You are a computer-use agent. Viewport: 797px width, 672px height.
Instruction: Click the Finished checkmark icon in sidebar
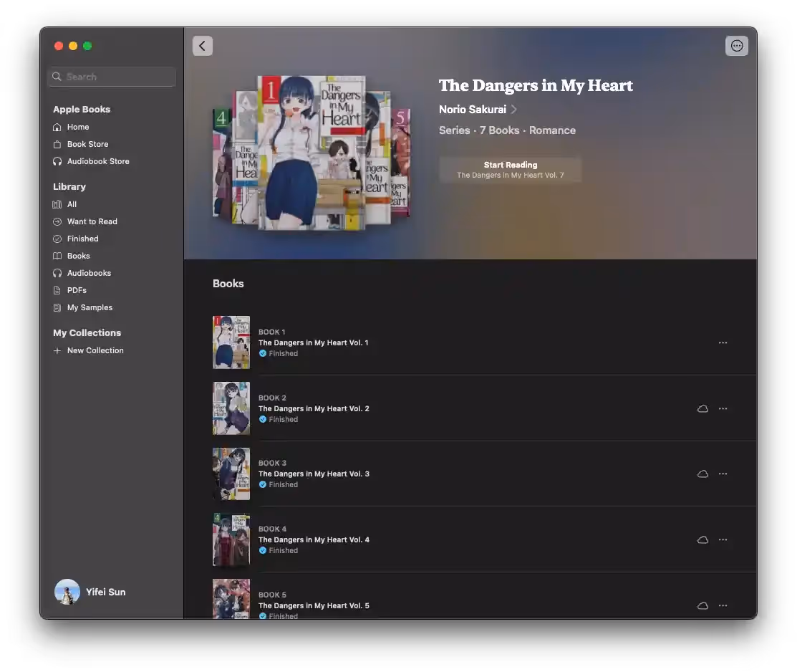tap(57, 239)
